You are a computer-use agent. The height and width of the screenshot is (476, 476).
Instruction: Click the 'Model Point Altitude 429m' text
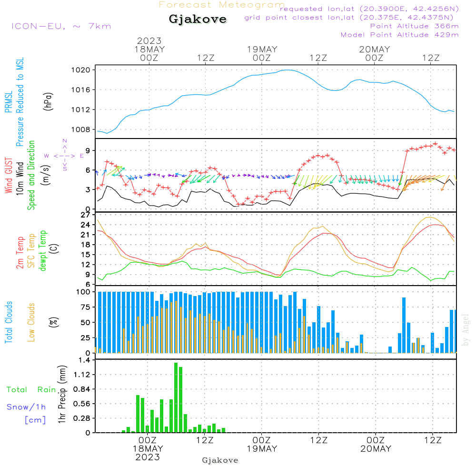point(399,35)
